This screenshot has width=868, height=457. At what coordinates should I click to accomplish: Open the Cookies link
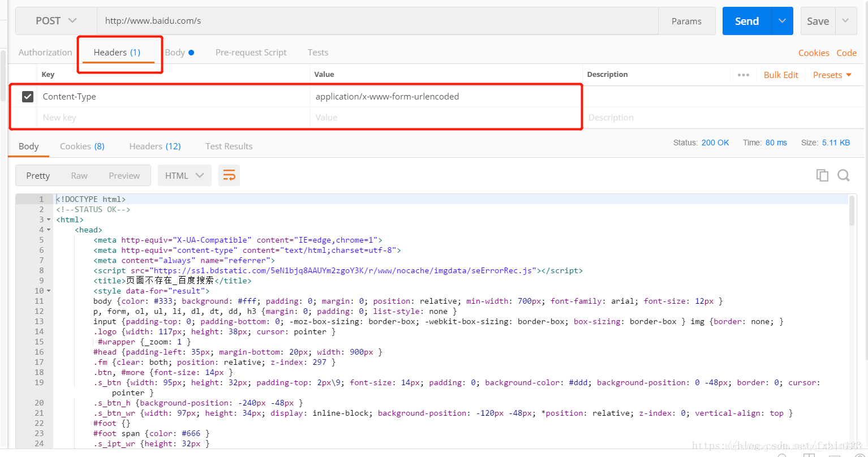pyautogui.click(x=814, y=53)
